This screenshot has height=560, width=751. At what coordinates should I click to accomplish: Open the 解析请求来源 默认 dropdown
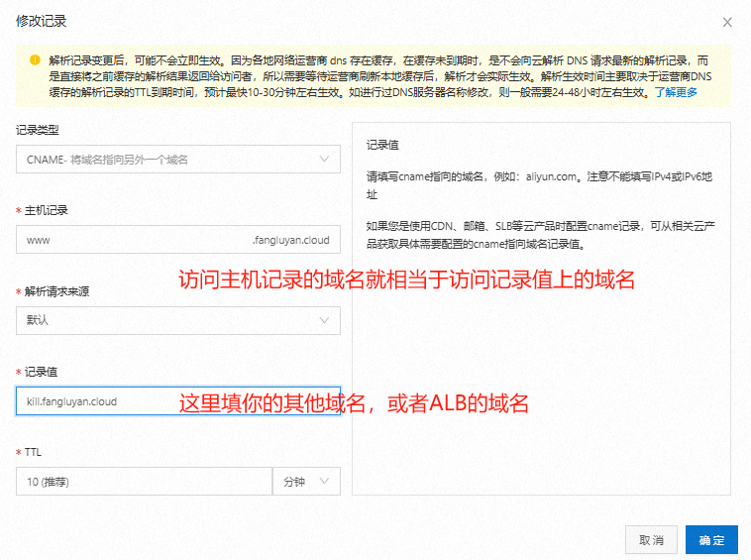178,320
